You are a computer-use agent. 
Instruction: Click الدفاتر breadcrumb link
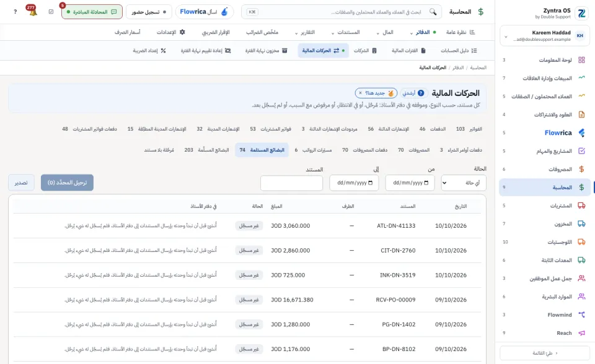(x=458, y=67)
